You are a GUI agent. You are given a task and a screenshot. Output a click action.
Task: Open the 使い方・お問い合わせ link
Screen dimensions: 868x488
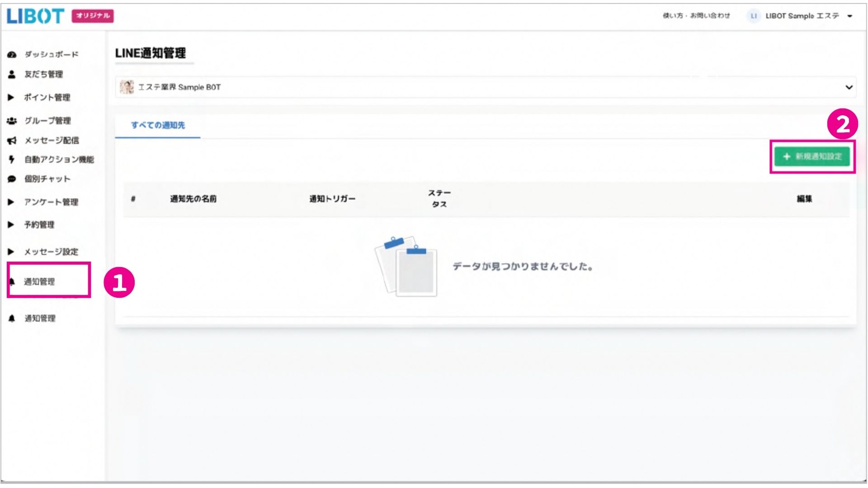(x=696, y=16)
